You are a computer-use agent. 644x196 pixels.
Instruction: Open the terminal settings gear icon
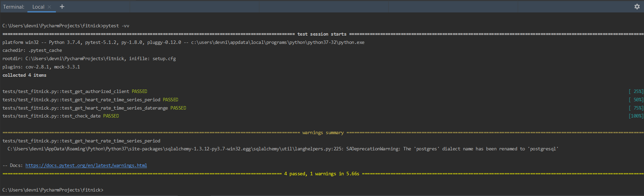[637, 7]
